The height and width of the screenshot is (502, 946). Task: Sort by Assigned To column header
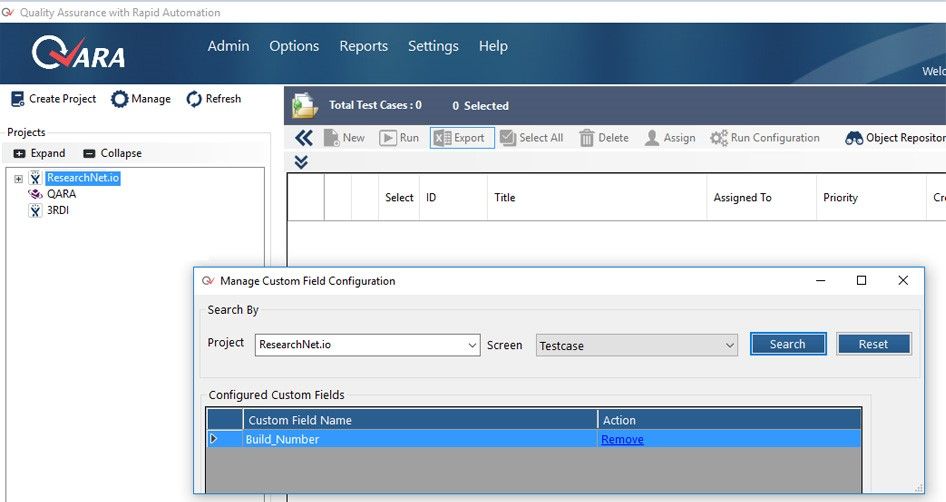pyautogui.click(x=761, y=197)
